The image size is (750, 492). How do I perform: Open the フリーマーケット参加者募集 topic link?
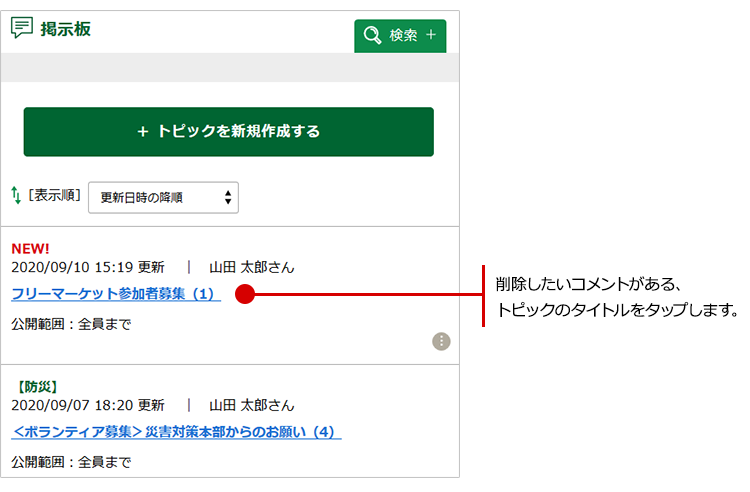114,295
